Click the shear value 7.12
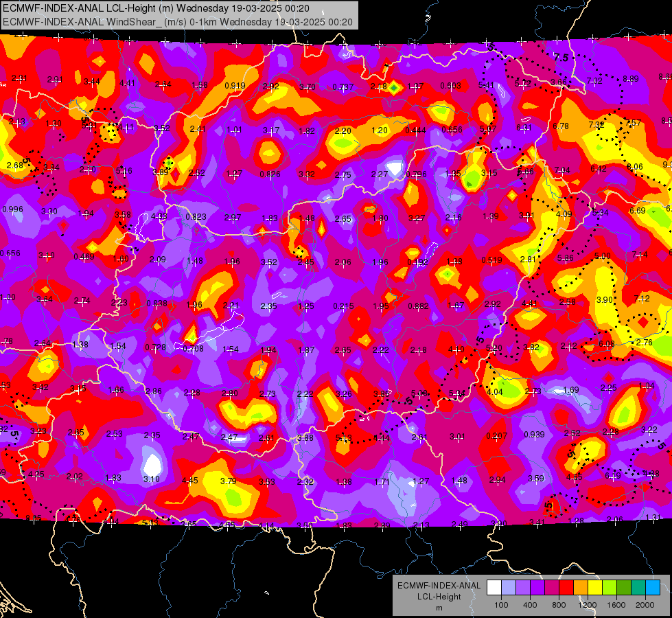The image size is (672, 618). tap(642, 299)
